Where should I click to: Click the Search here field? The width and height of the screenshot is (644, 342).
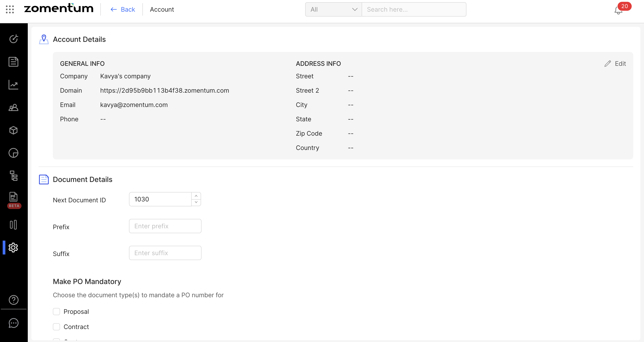tap(414, 9)
